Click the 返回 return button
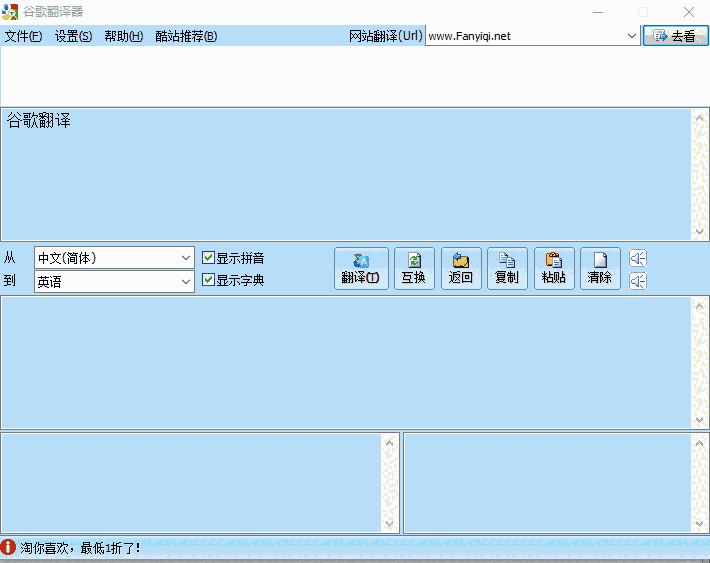Screen dimensions: 710x563 461,269
